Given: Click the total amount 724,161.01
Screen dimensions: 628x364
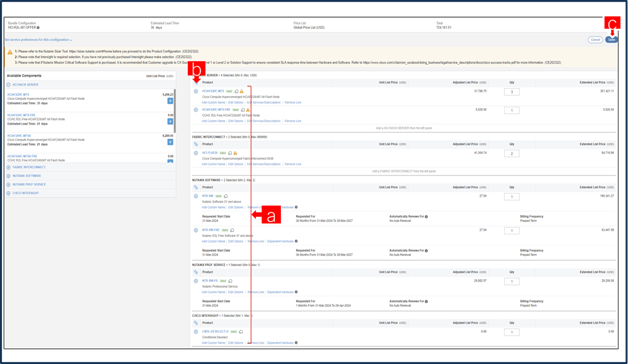Looking at the screenshot, I should click(444, 28).
